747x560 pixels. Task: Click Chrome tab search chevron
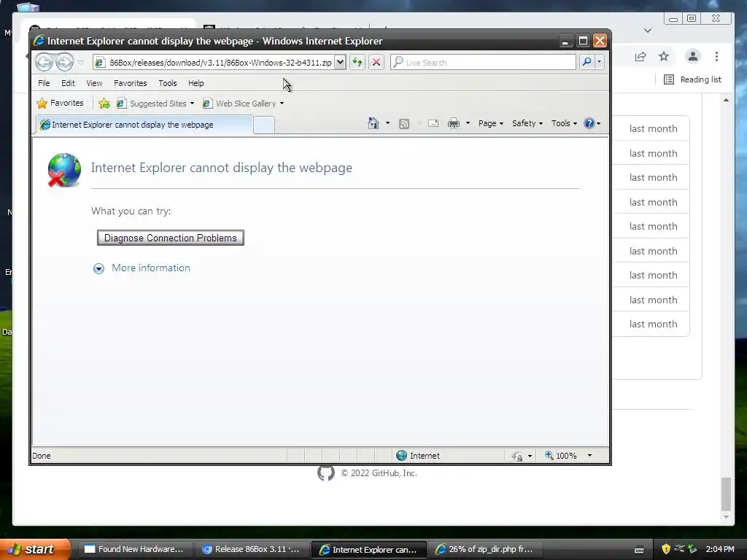click(x=648, y=31)
